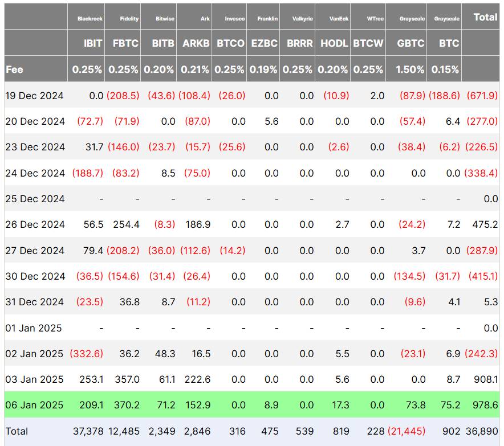
Task: Select the 36,890 grand total
Action: tap(482, 431)
